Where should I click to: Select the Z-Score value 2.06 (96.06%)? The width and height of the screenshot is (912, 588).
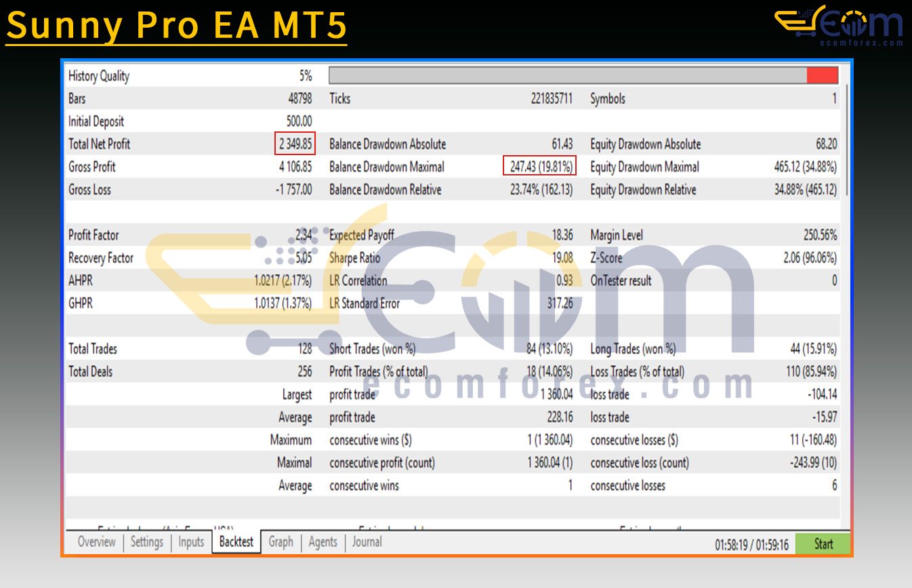pos(810,258)
